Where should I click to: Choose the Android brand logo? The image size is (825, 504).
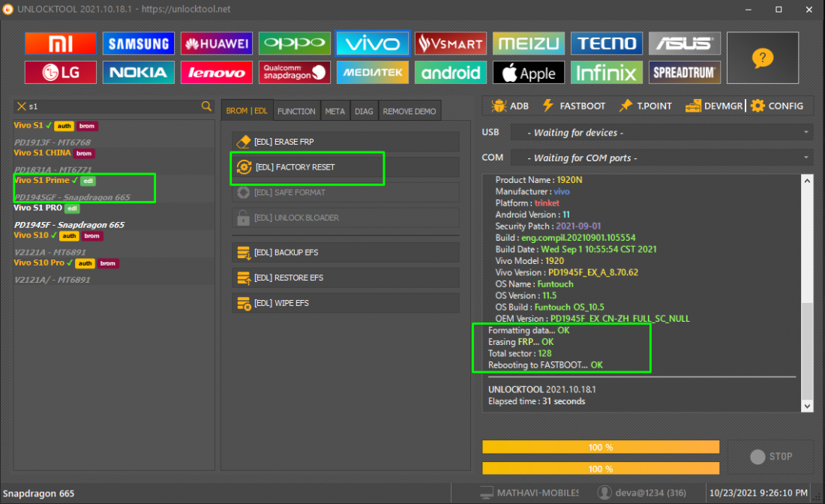(451, 73)
